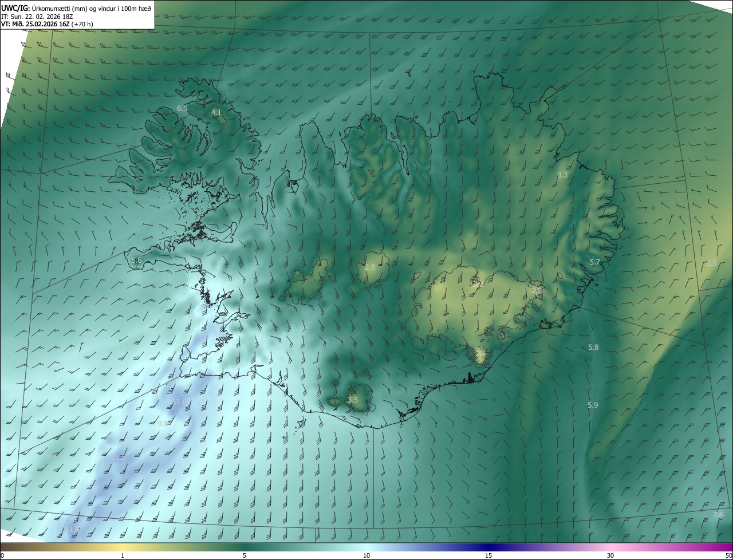
Task: Click the 2.5 value label
Action: click(712, 263)
